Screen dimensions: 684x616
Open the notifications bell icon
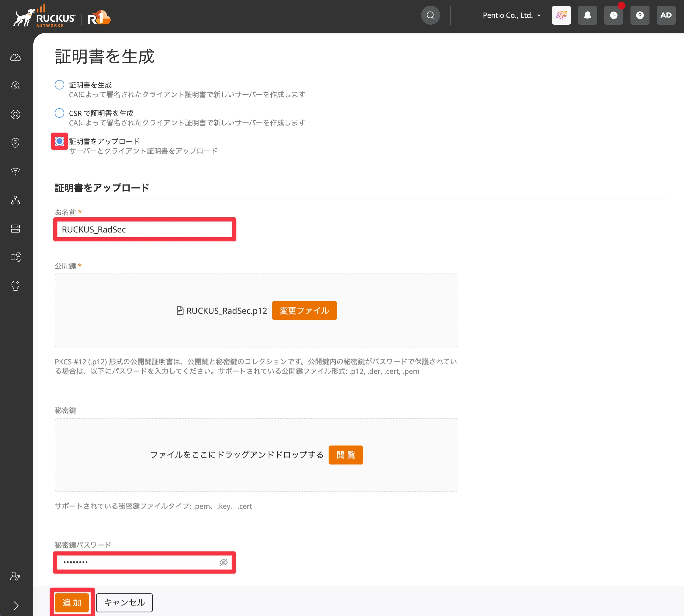587,15
